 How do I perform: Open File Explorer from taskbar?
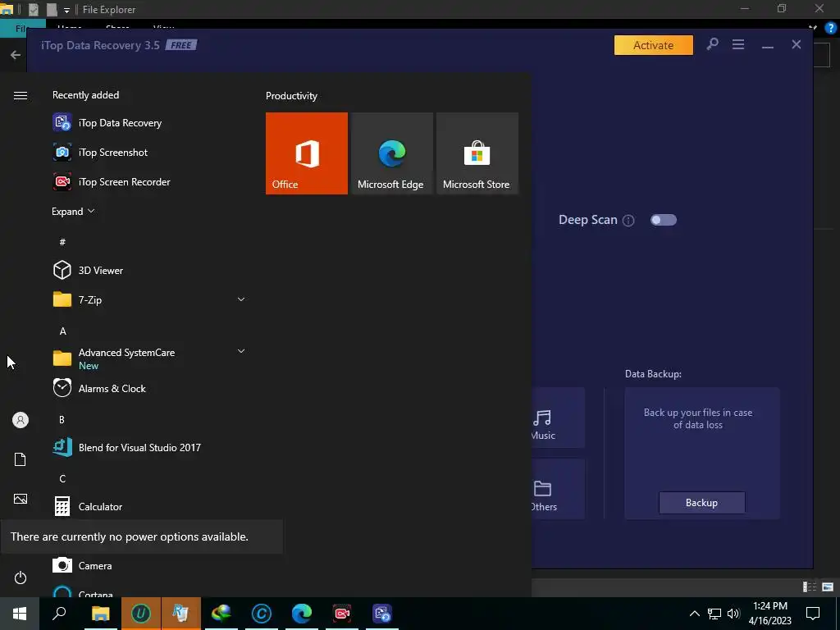(x=100, y=614)
